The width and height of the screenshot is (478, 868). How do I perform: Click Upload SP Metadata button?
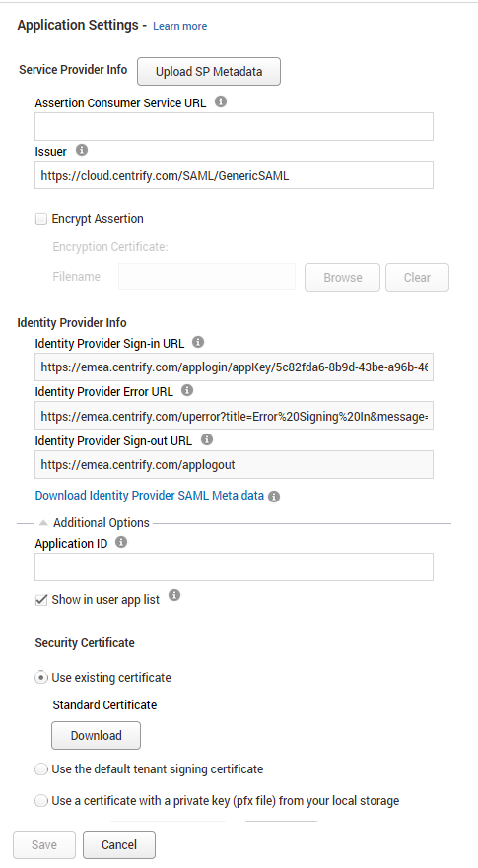coord(209,71)
